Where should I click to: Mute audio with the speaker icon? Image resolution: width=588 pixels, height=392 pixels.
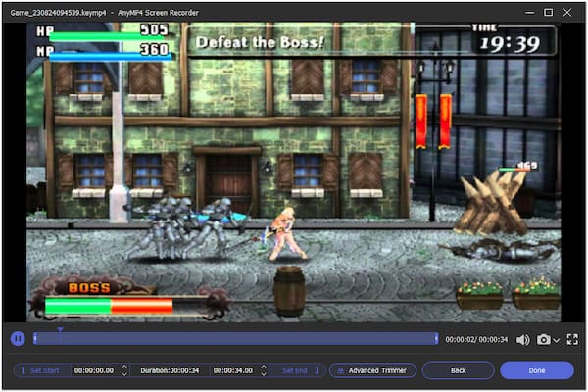point(522,340)
